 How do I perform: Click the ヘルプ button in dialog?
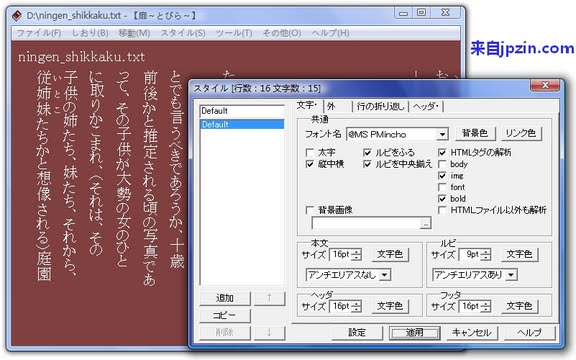(x=529, y=332)
